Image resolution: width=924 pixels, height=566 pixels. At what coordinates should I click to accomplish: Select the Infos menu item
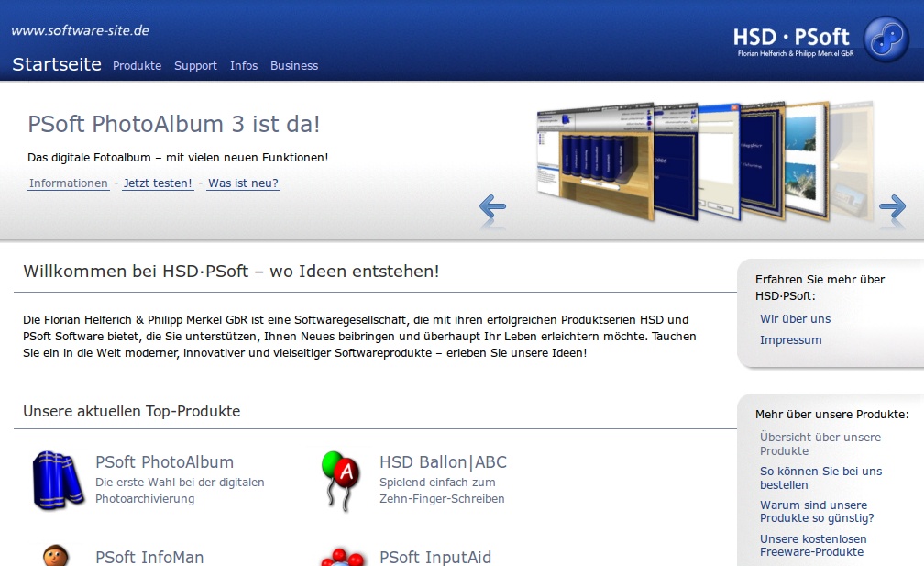[x=244, y=66]
